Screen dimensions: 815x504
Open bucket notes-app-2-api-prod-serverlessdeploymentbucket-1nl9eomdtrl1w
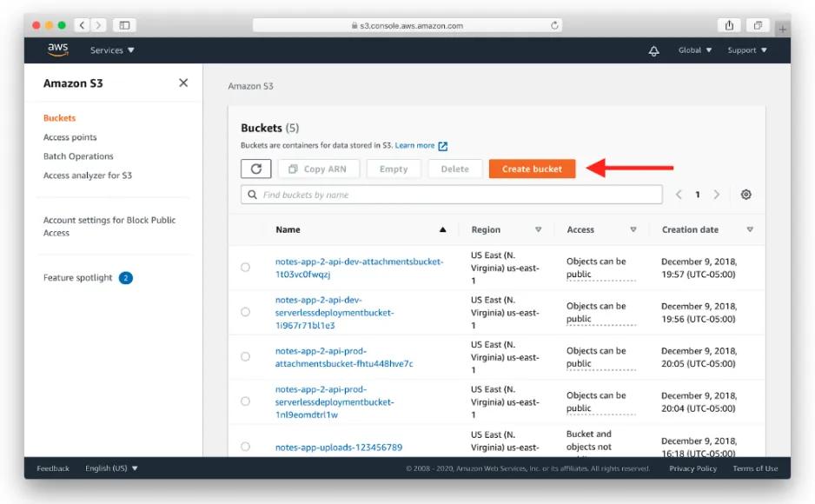(x=335, y=402)
